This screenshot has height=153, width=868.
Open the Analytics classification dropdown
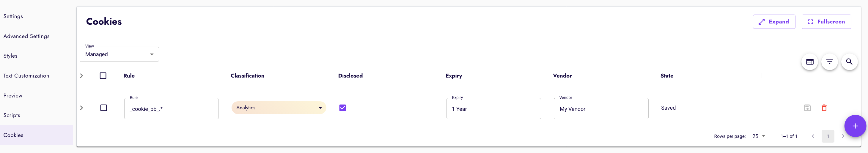click(279, 108)
